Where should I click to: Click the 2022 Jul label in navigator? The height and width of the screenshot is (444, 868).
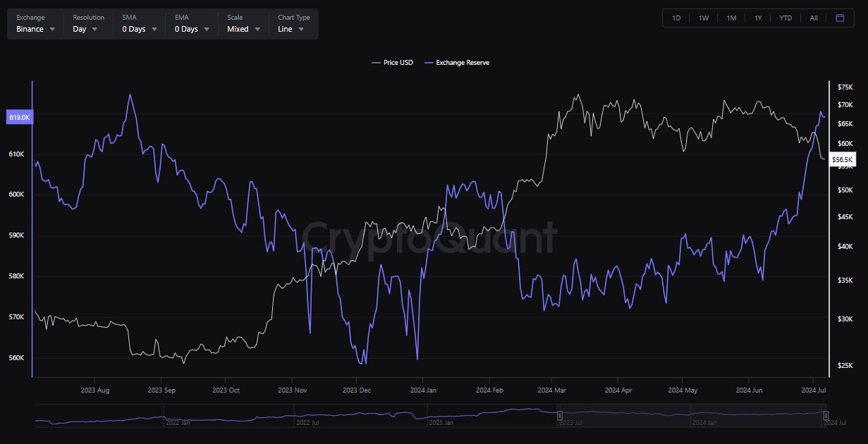pyautogui.click(x=307, y=423)
